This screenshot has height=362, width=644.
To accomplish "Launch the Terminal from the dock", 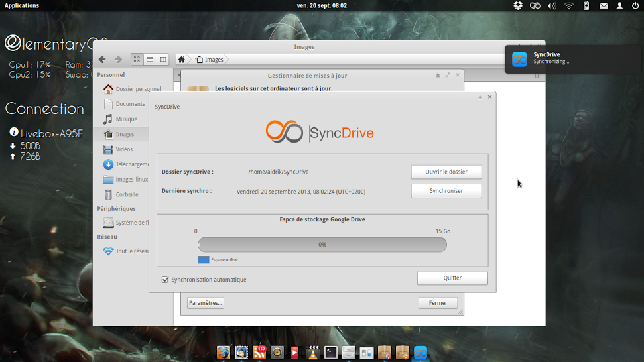I will tap(331, 353).
